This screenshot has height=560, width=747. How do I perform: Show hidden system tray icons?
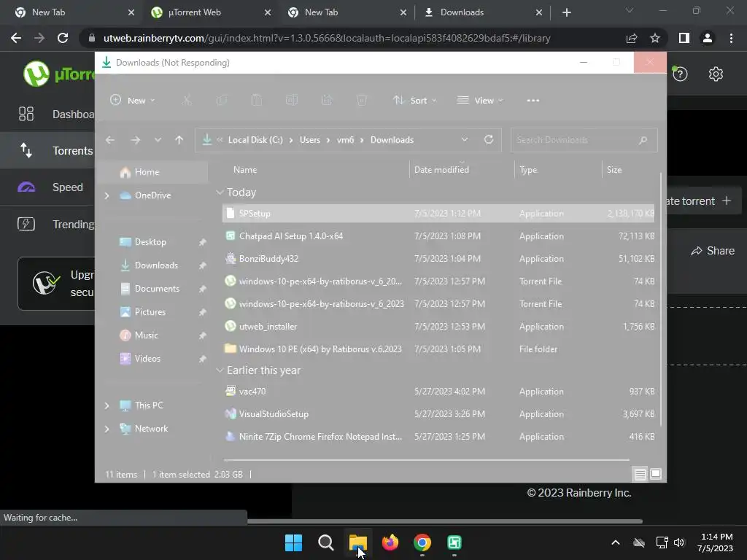point(616,542)
